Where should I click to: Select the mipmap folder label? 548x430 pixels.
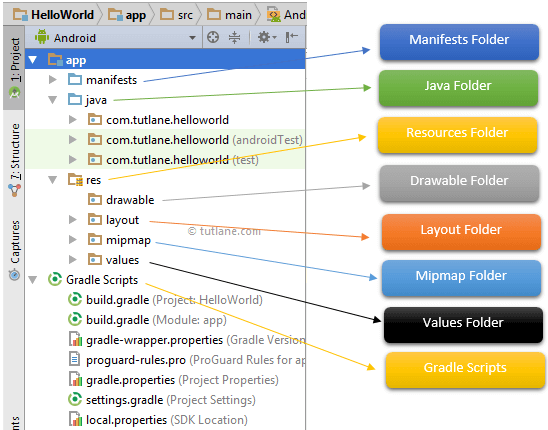point(128,240)
